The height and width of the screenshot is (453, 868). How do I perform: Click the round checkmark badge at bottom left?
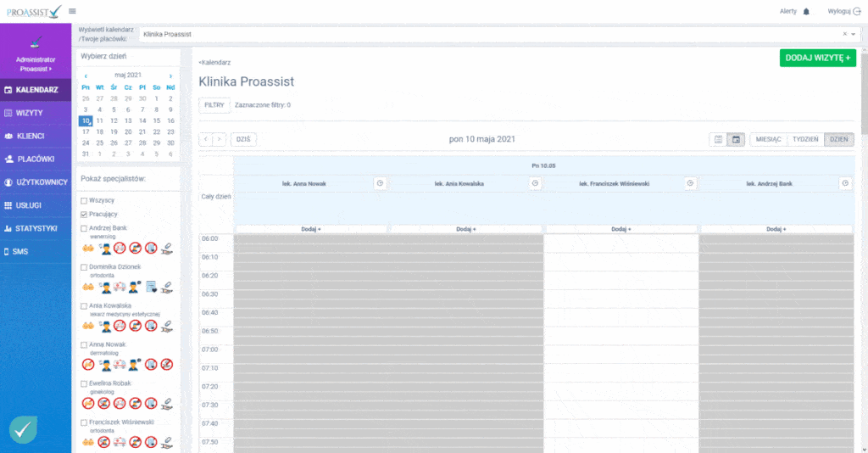(23, 430)
